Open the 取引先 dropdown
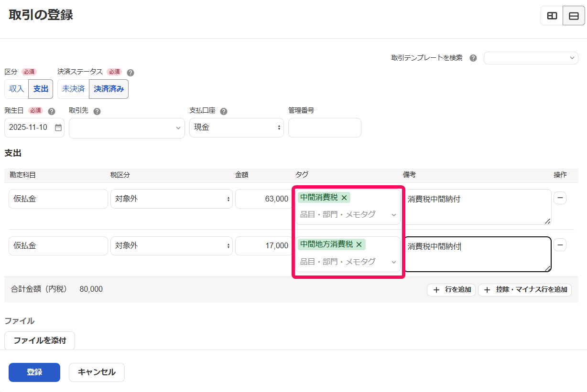The width and height of the screenshot is (587, 392). coord(127,128)
